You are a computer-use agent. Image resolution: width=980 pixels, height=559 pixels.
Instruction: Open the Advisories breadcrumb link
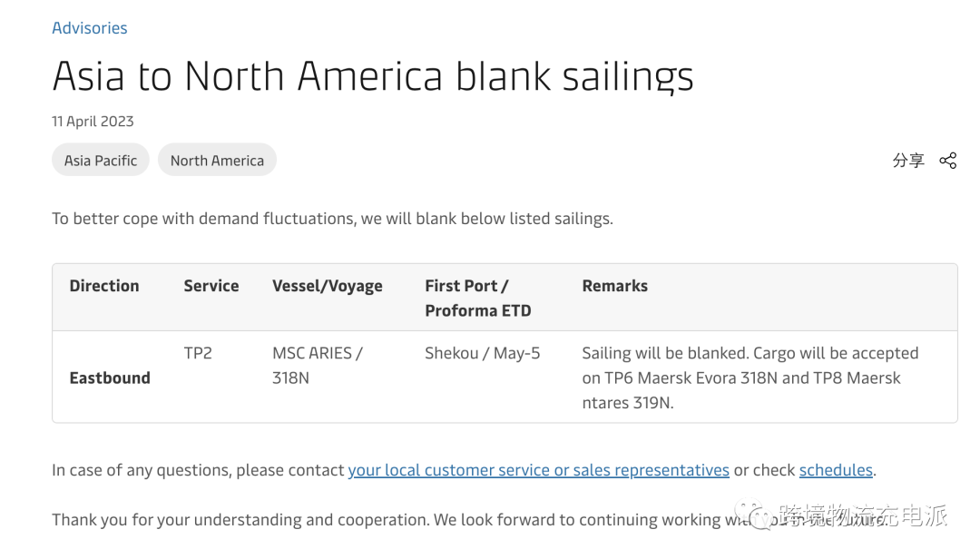89,28
